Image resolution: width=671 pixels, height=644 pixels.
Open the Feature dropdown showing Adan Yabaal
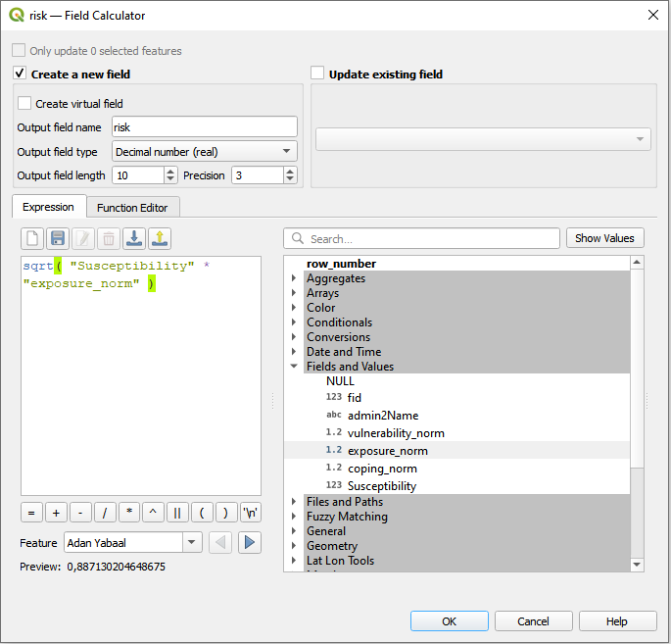[x=132, y=542]
